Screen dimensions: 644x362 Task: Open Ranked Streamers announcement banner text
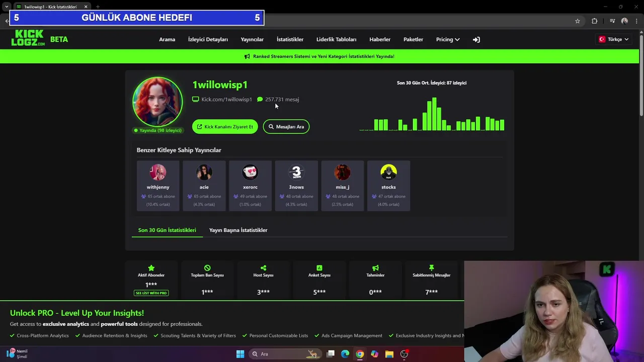324,56
